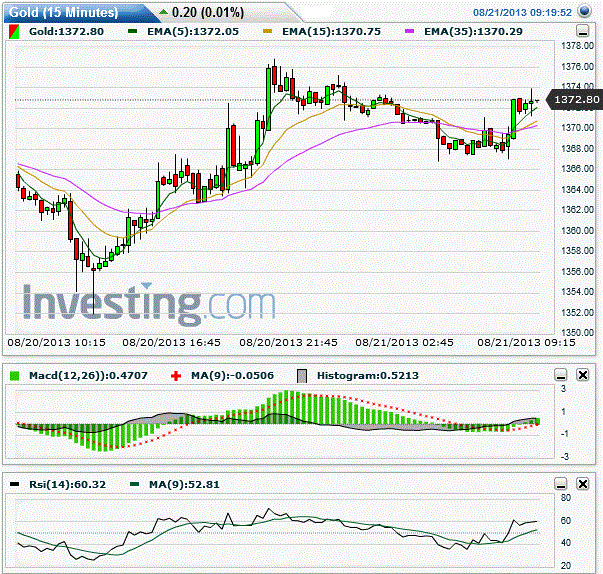
Task: Click the RSI axis value 80
Action: point(566,497)
